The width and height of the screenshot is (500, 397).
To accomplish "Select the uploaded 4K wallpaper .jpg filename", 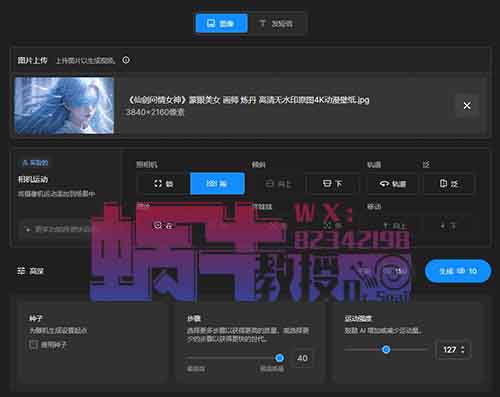I will point(249,100).
